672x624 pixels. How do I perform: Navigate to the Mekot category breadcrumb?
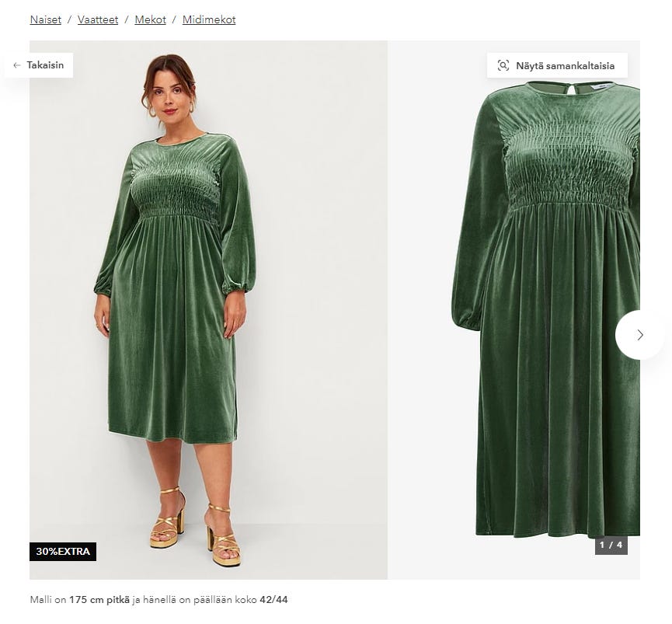(x=150, y=19)
